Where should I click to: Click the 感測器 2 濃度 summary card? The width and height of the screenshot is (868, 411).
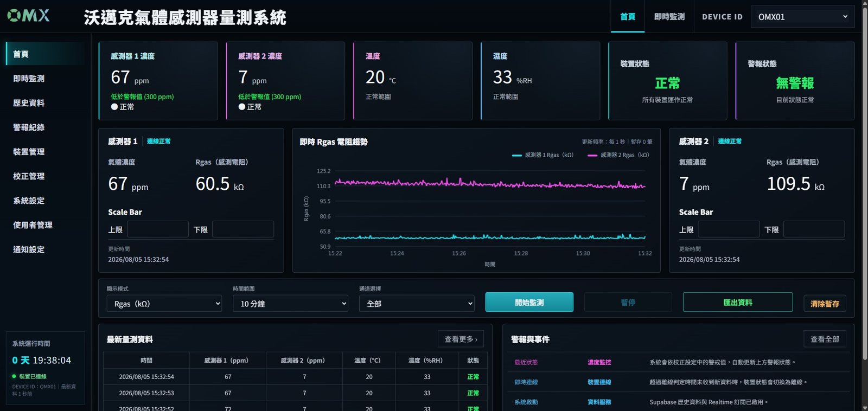[285, 81]
